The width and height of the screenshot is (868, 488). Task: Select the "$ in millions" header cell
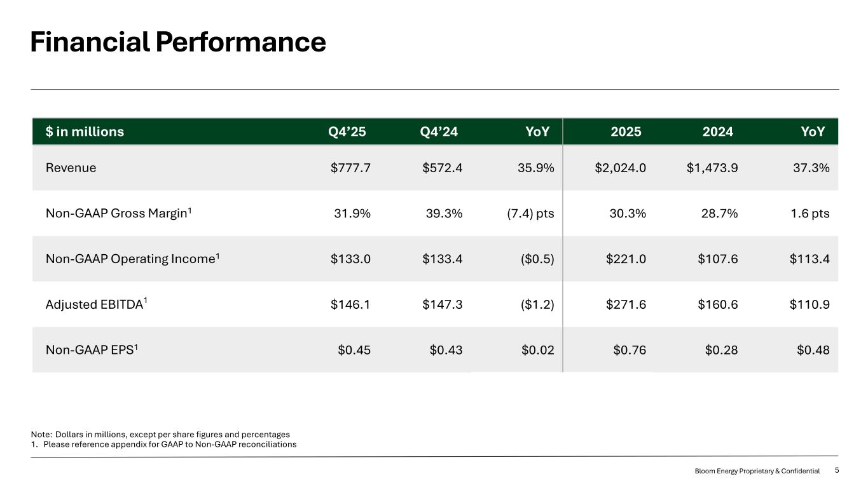coord(85,132)
